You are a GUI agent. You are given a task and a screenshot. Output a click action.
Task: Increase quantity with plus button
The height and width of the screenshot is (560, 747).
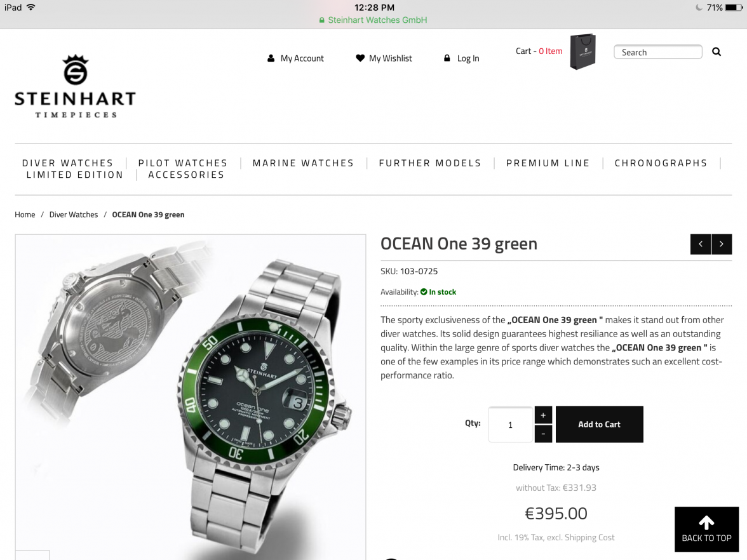pos(543,415)
